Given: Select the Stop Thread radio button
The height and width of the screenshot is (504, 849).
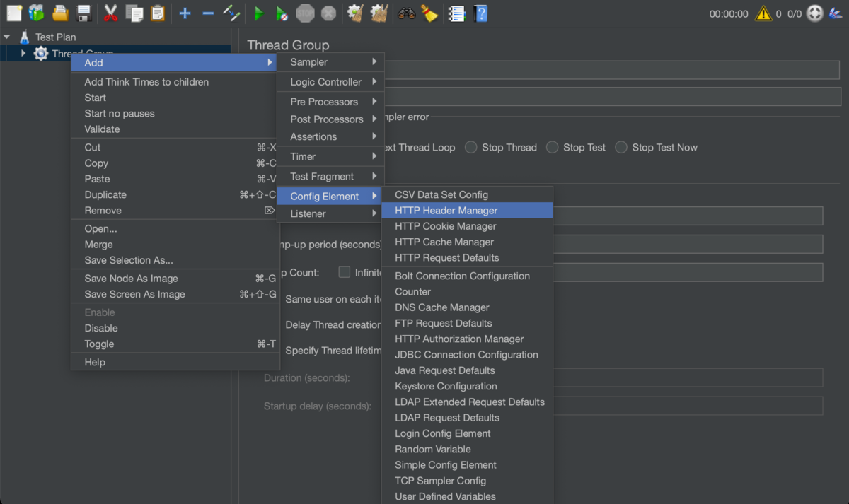Looking at the screenshot, I should click(x=470, y=147).
